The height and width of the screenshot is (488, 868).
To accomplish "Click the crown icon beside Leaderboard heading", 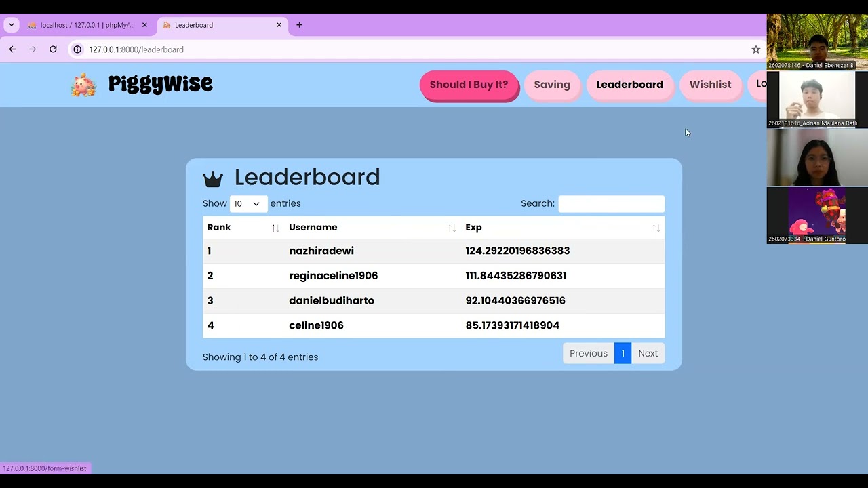I will [x=213, y=178].
